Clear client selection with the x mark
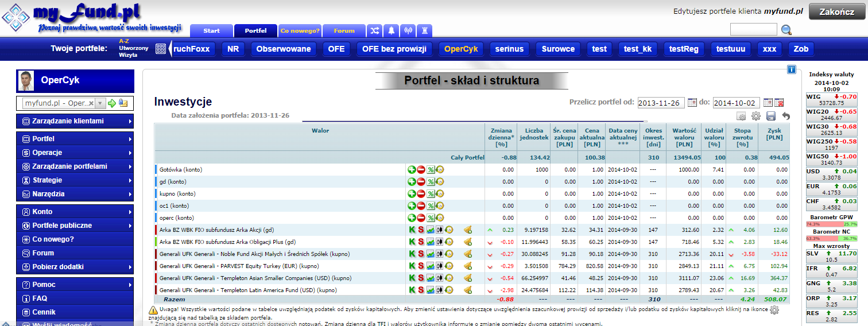 coord(91,103)
